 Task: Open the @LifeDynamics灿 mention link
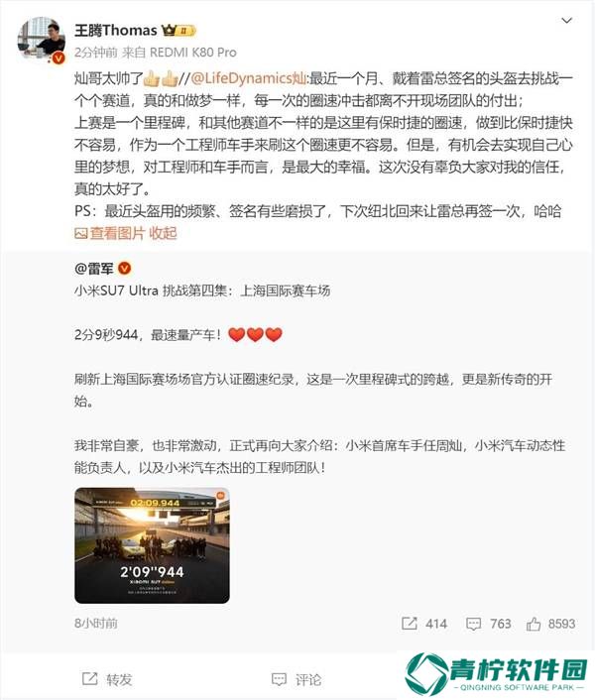249,78
